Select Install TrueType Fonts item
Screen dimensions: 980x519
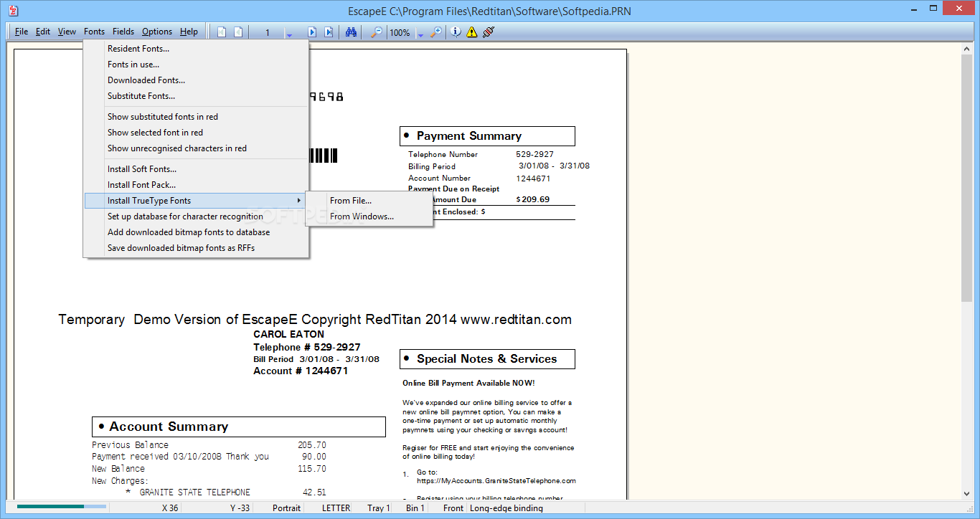[x=197, y=201]
